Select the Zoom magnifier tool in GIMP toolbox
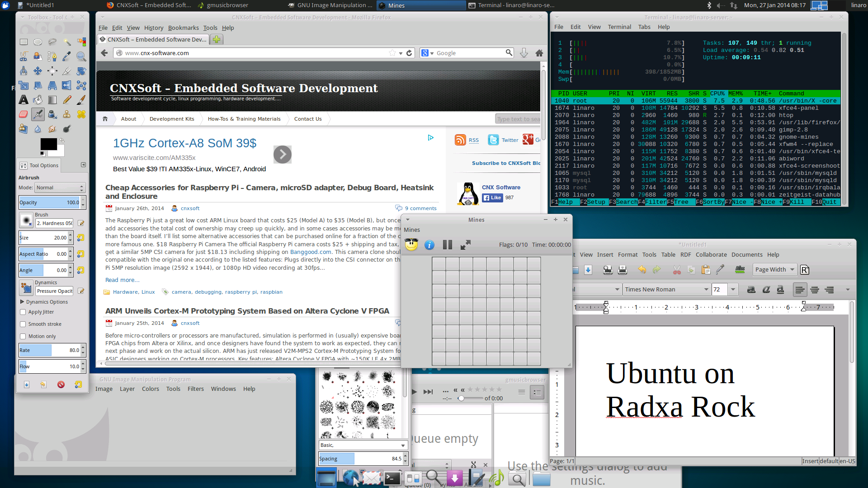The height and width of the screenshot is (488, 868). [81, 56]
